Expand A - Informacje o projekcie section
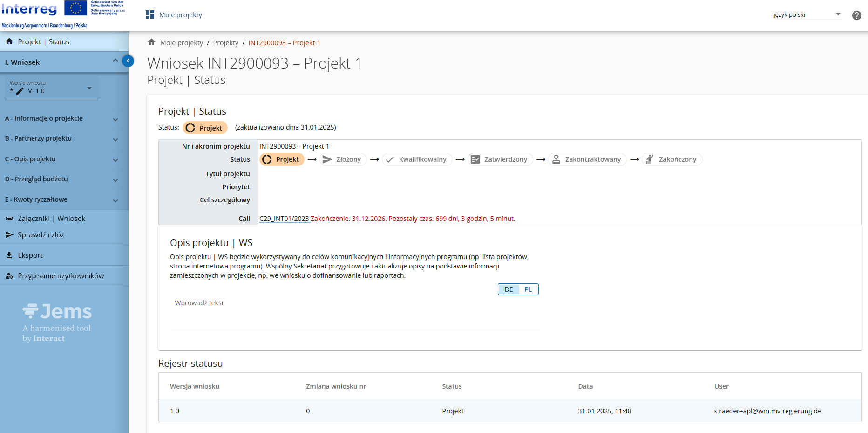Viewport: 868px width, 433px height. point(61,119)
